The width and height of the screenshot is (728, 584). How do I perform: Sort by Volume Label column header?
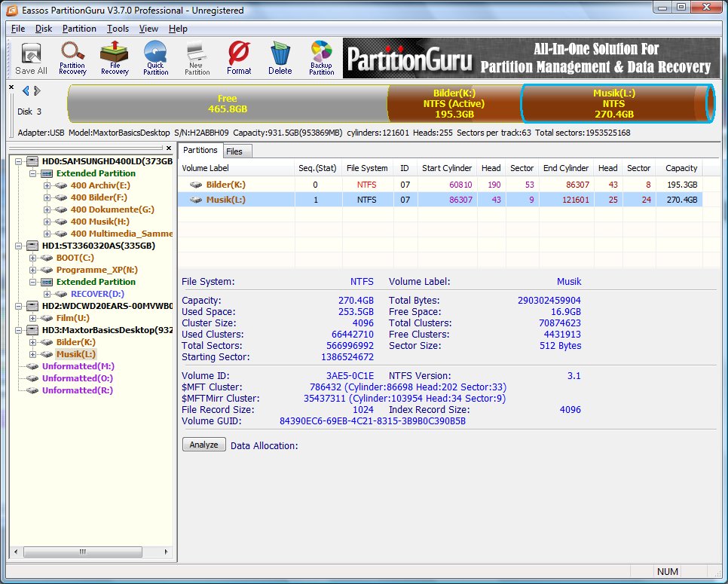(236, 168)
